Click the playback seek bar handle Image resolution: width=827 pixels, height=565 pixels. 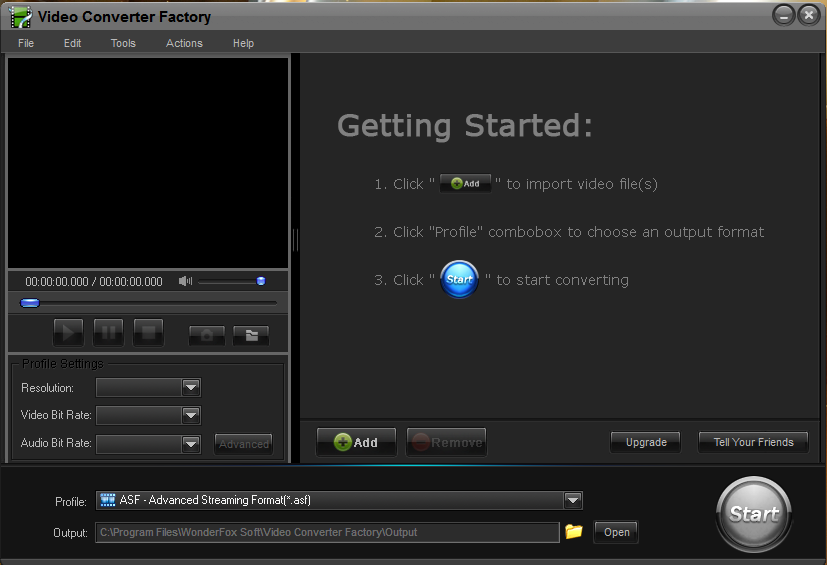[x=30, y=303]
